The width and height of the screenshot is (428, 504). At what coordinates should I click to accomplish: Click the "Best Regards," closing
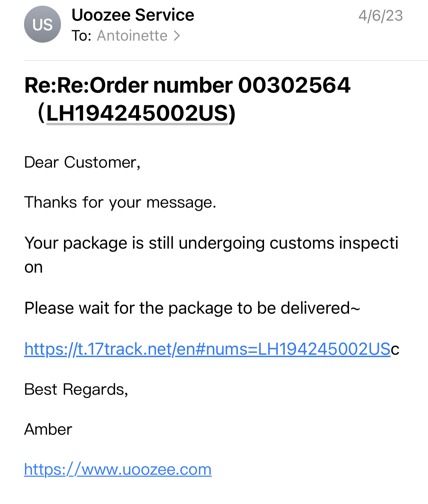76,389
